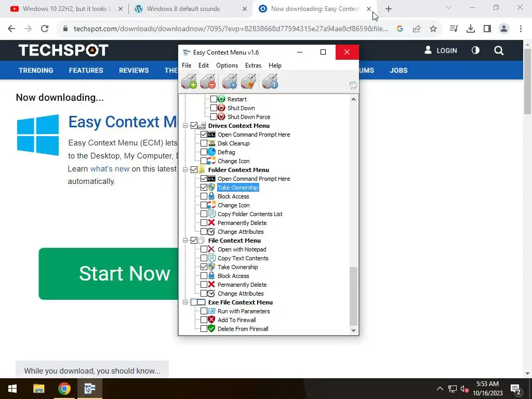Viewport: 532px width, 399px height.
Task: Uncheck Take Ownership under Folder Context Menu
Action: pos(204,187)
